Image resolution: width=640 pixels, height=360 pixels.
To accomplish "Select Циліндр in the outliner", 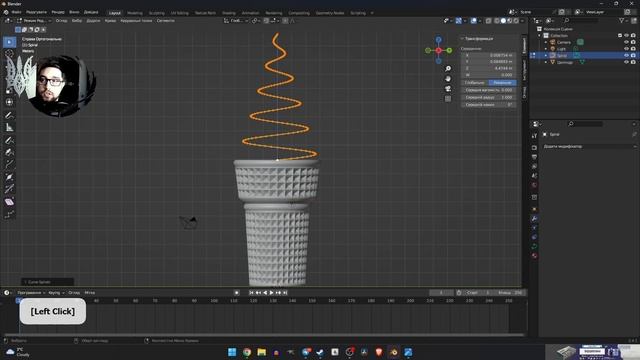I will pyautogui.click(x=565, y=62).
